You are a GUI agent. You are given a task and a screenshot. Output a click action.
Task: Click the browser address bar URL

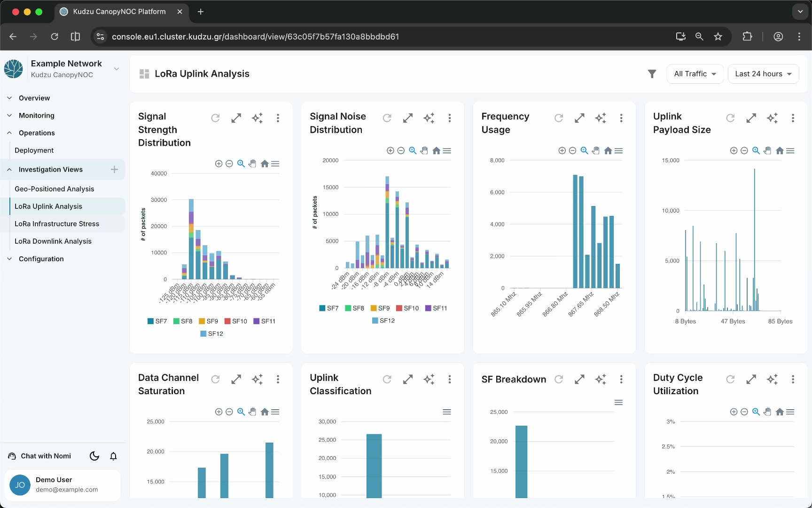[x=255, y=37]
